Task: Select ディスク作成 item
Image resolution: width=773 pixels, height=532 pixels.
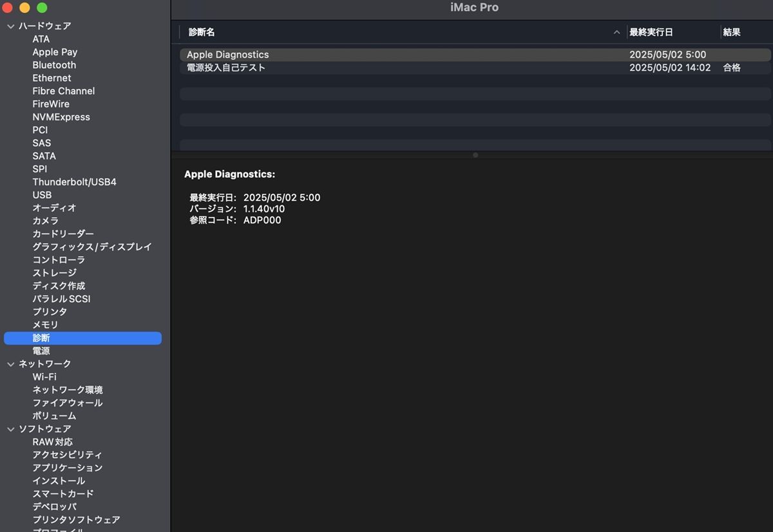Action: (59, 286)
